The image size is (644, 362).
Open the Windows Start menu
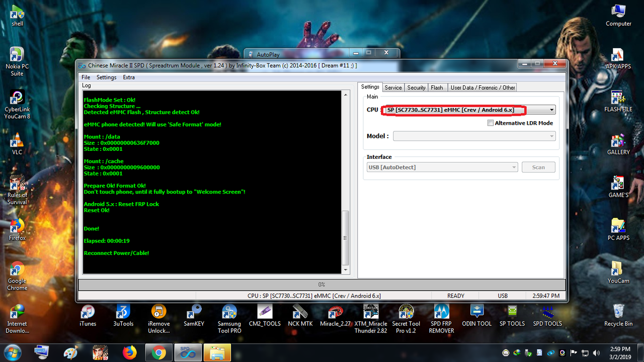(x=12, y=352)
